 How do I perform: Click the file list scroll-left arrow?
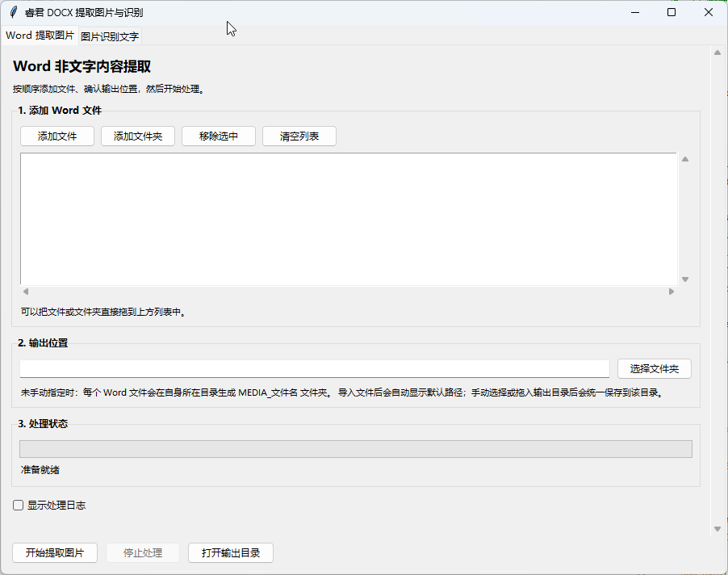[x=26, y=292]
